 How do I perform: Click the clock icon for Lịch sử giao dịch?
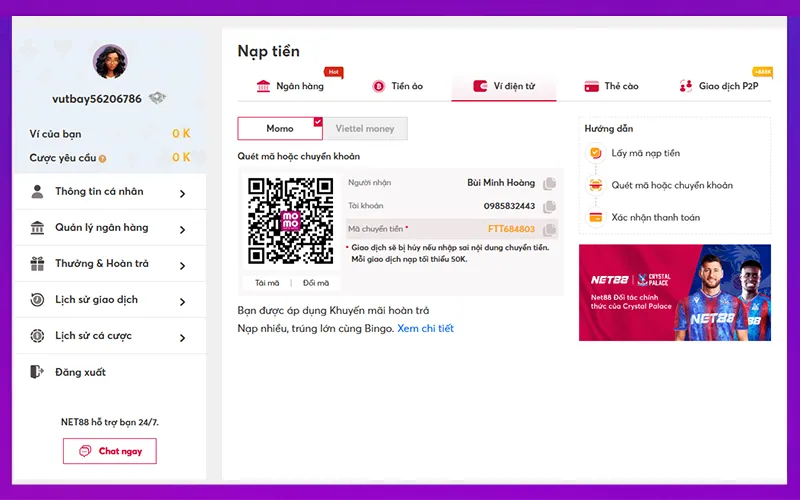[x=37, y=299]
